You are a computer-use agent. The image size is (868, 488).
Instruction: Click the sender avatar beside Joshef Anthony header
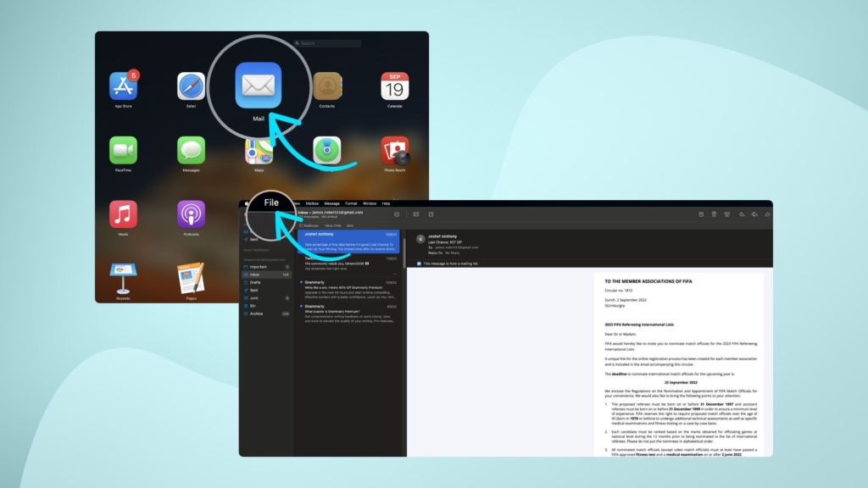[x=420, y=240]
